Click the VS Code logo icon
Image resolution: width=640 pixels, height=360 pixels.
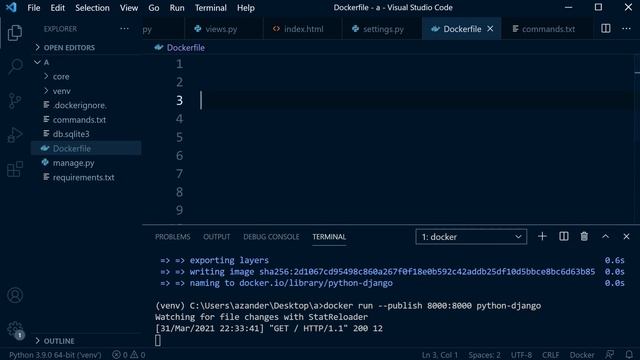pos(11,7)
